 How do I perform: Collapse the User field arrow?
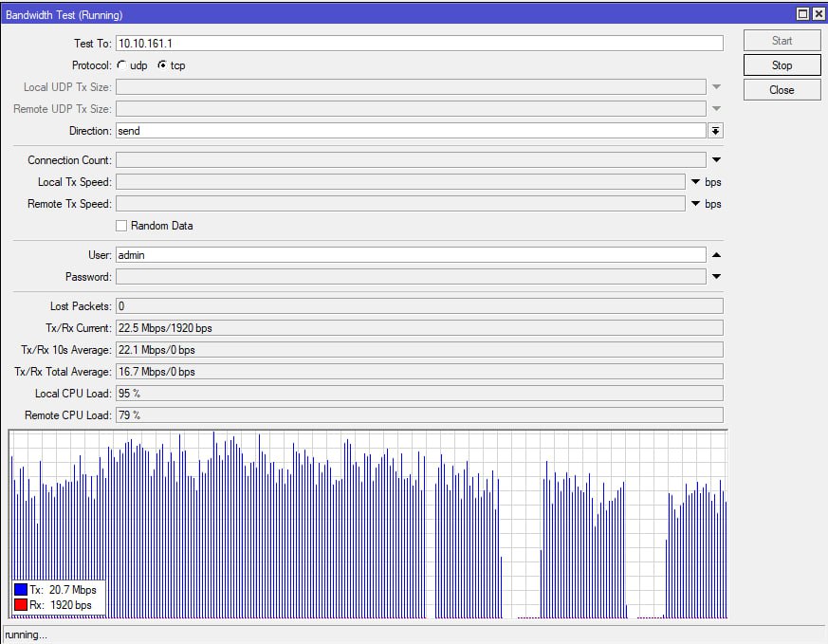[716, 255]
